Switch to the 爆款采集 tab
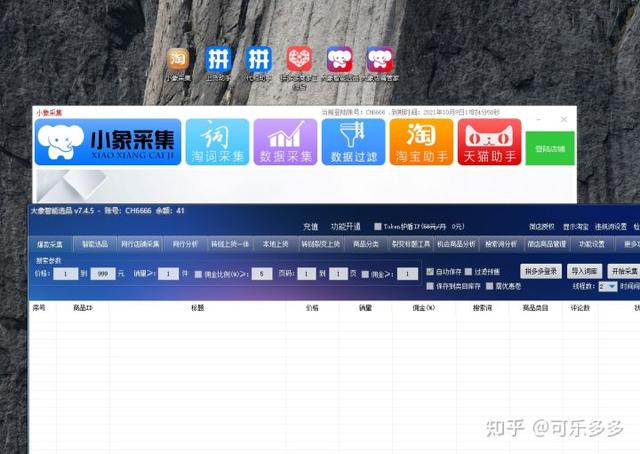 pyautogui.click(x=50, y=244)
